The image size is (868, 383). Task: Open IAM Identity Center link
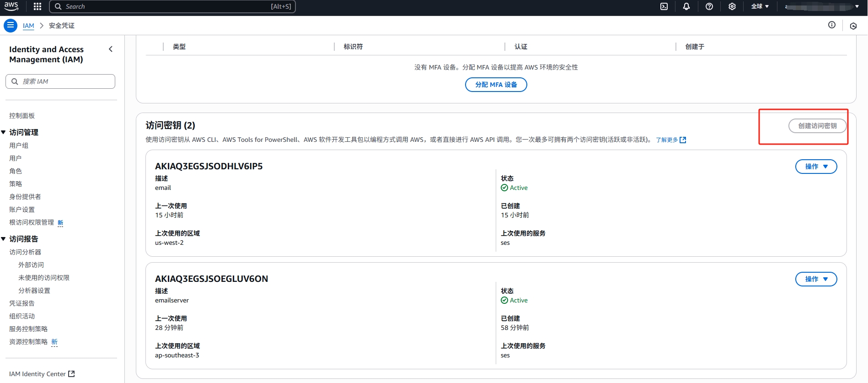click(x=38, y=374)
